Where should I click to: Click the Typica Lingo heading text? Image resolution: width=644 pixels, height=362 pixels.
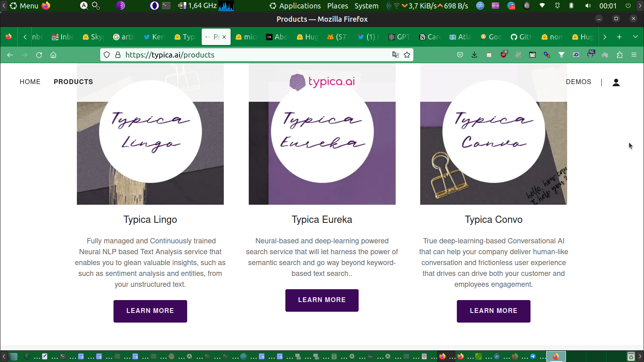click(x=150, y=220)
